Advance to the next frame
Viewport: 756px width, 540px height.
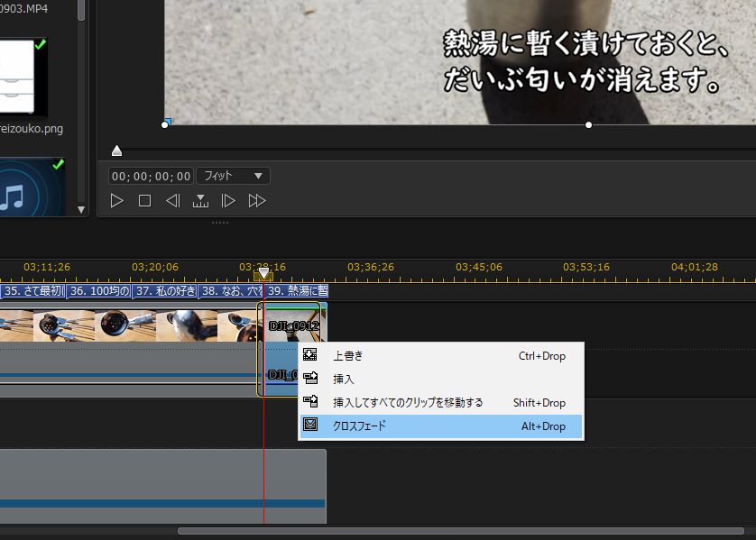click(x=229, y=201)
